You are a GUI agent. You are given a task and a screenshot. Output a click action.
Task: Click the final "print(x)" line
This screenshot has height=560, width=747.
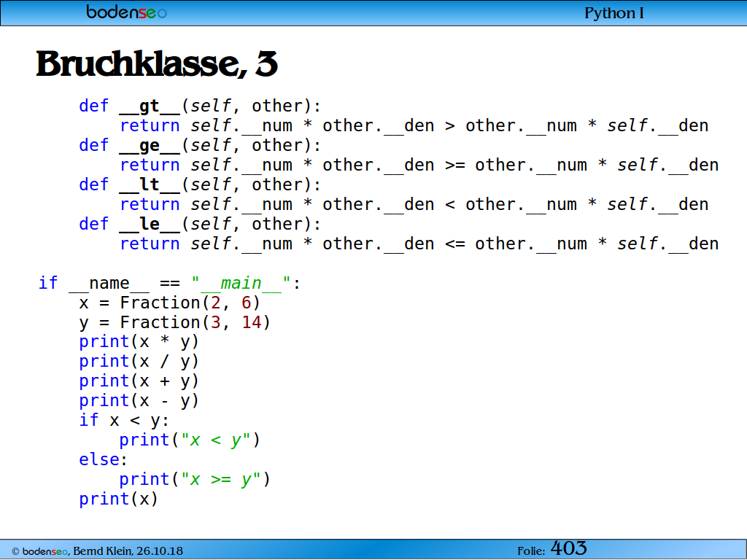pyautogui.click(x=118, y=499)
